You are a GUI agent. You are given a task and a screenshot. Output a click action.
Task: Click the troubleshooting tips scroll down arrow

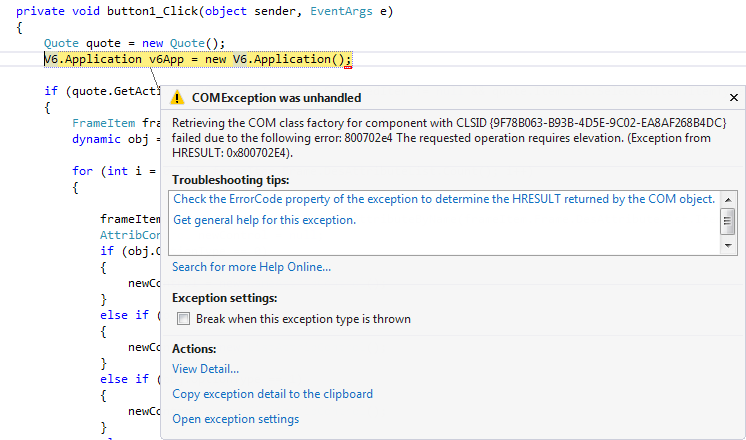(x=728, y=246)
